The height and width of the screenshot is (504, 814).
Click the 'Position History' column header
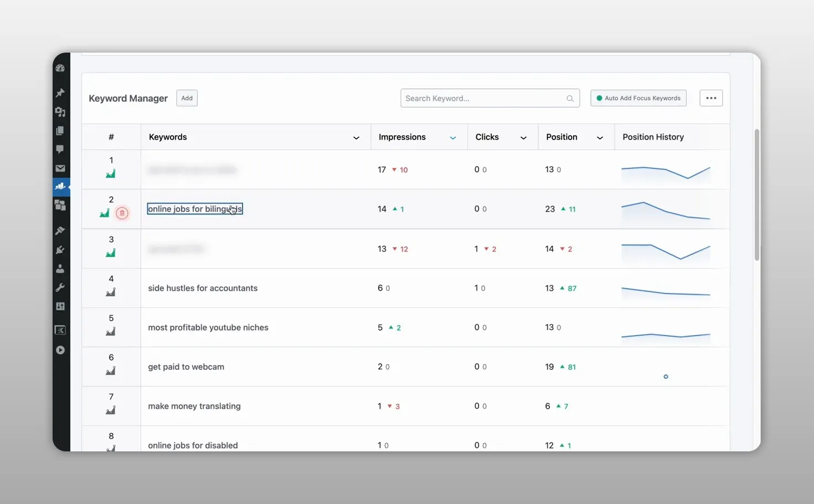[x=653, y=137]
